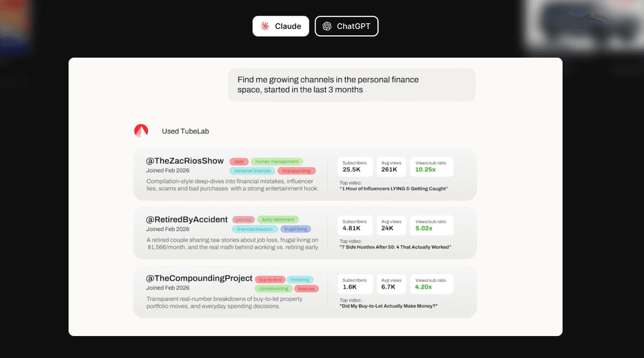The image size is (644, 358).
Task: Select the 'buy-to-lend' tag
Action: (270, 279)
